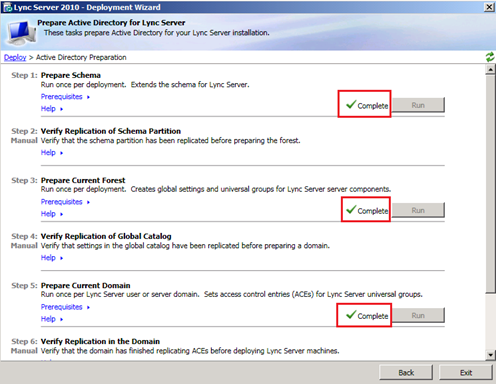This screenshot has height=384, width=496.
Task: Click the Deploy breadcrumb link
Action: tap(15, 57)
